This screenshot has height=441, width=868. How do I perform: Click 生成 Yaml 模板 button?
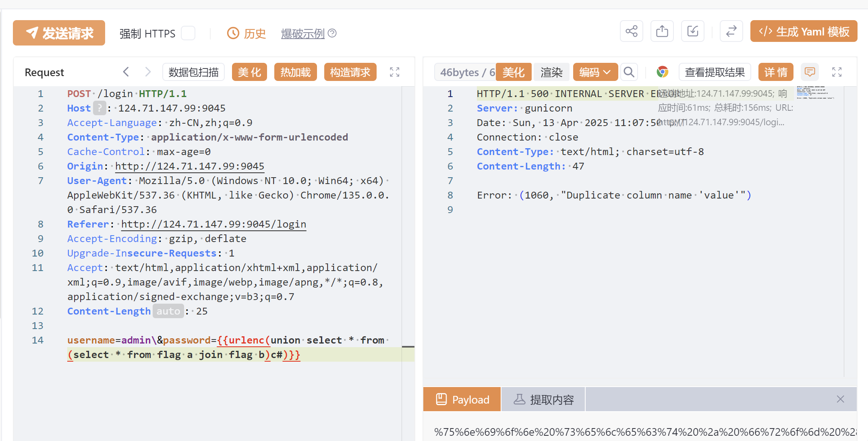804,31
